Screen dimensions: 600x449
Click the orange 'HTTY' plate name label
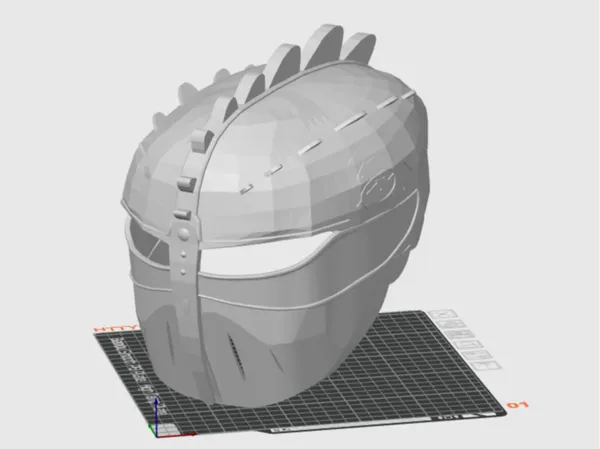pos(115,329)
